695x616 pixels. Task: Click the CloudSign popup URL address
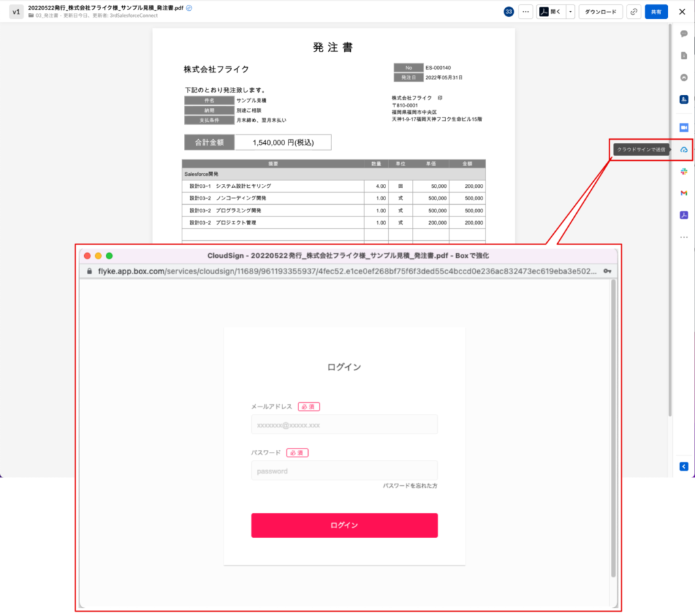coord(347,271)
